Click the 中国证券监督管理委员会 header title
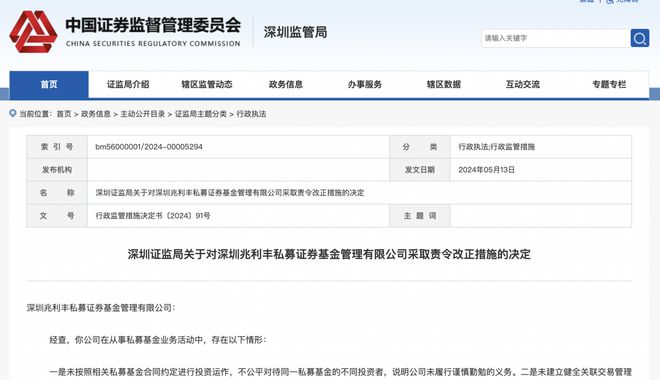Screen dimensions: 660x380 [x=153, y=25]
